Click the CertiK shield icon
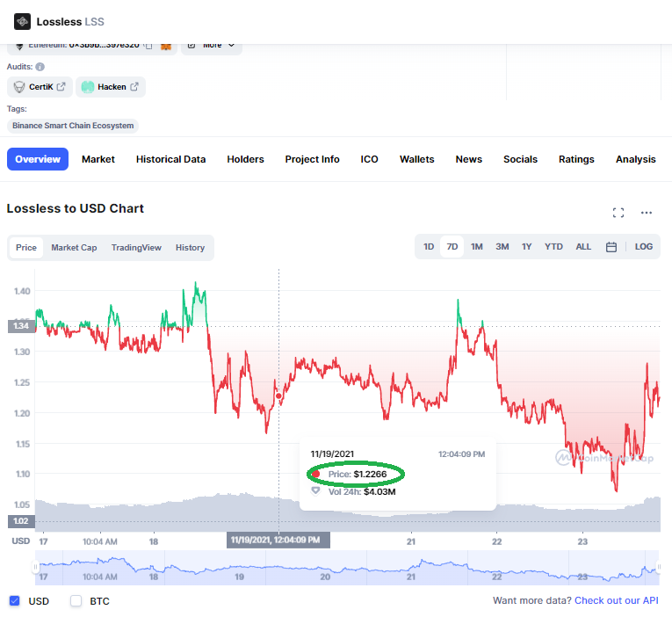Screen dimensions: 672x617 pyautogui.click(x=19, y=87)
